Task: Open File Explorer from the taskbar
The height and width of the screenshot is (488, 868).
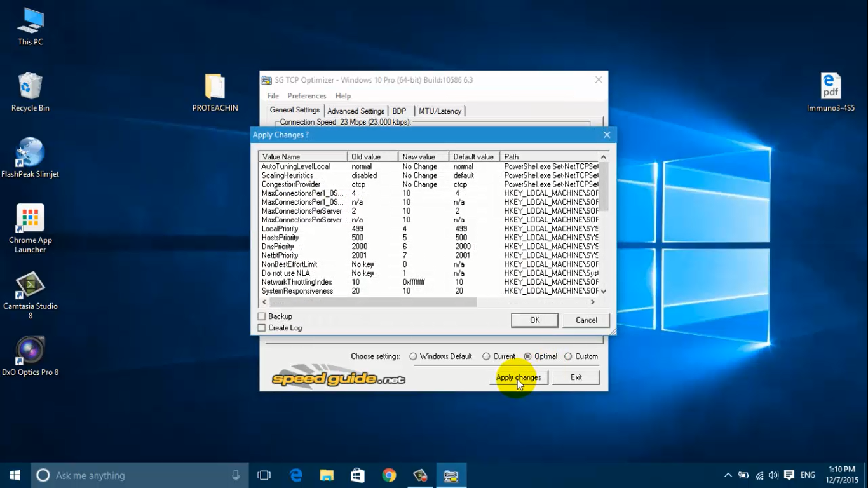Action: [x=327, y=475]
